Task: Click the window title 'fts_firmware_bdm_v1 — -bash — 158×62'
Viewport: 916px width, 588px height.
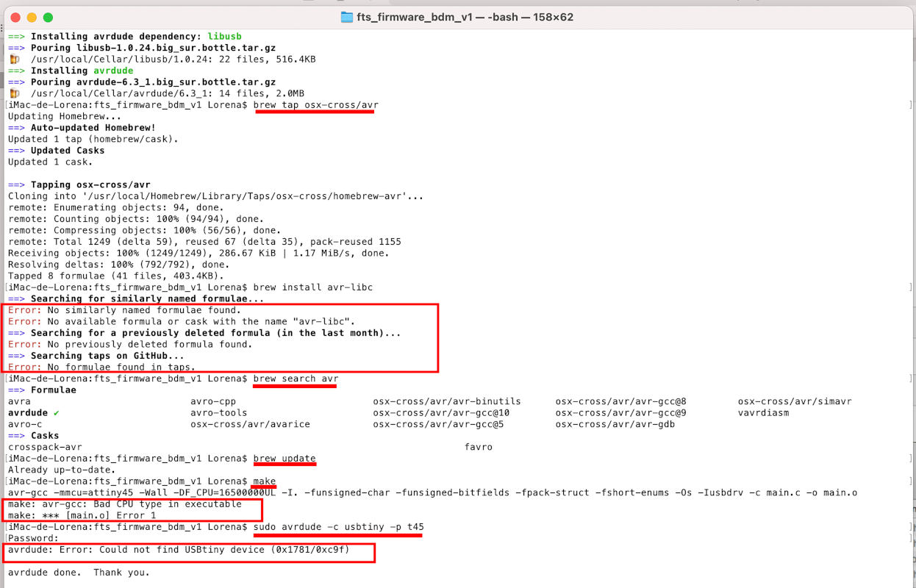Action: (x=465, y=17)
